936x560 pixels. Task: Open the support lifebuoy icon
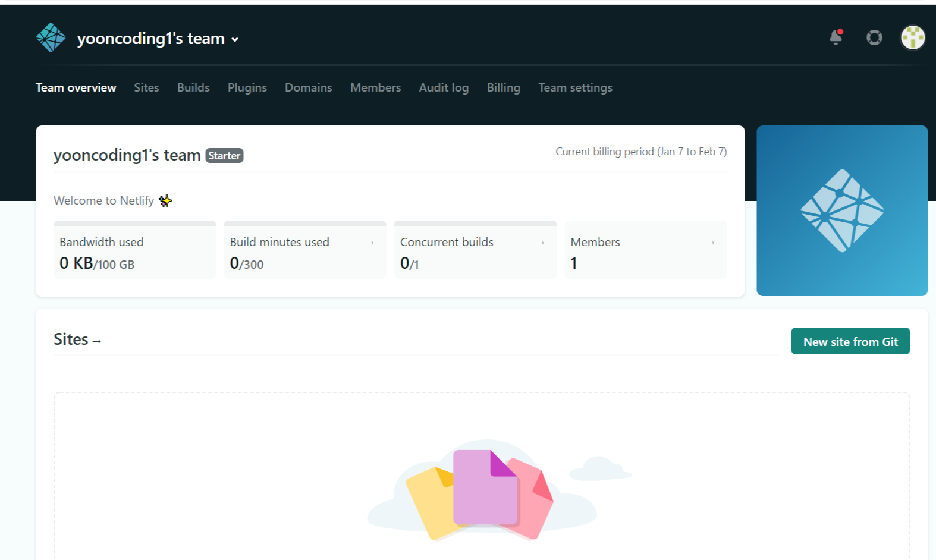874,37
